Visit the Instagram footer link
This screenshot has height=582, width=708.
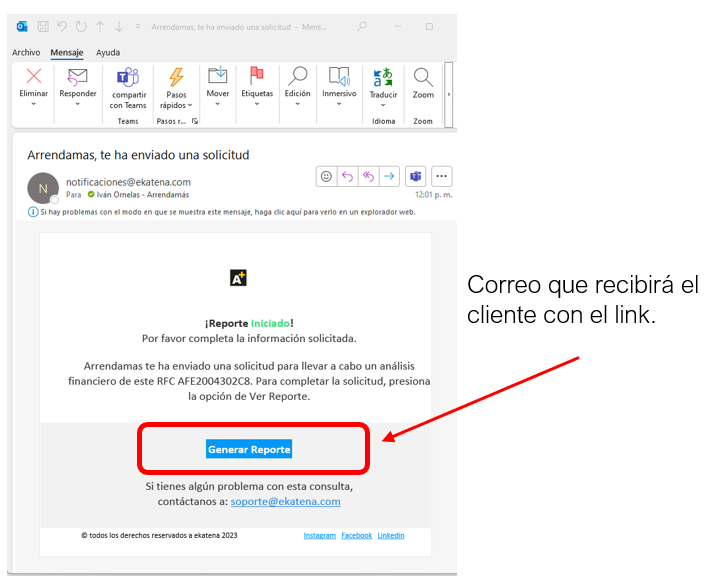pyautogui.click(x=319, y=536)
